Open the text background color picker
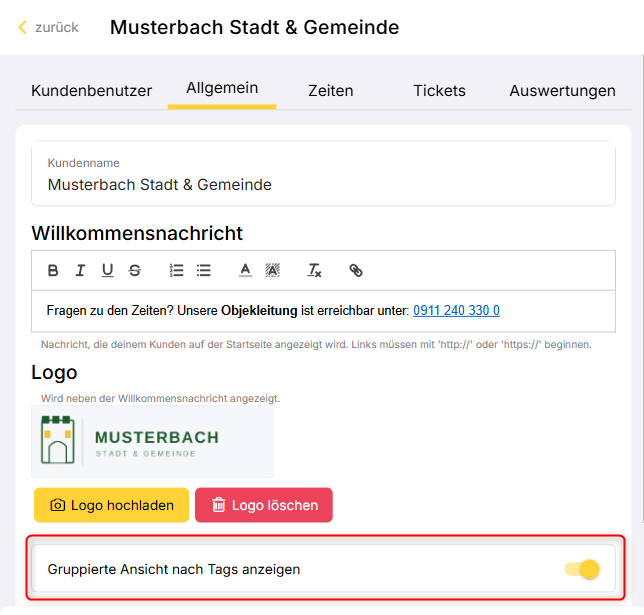The width and height of the screenshot is (644, 615). click(272, 271)
